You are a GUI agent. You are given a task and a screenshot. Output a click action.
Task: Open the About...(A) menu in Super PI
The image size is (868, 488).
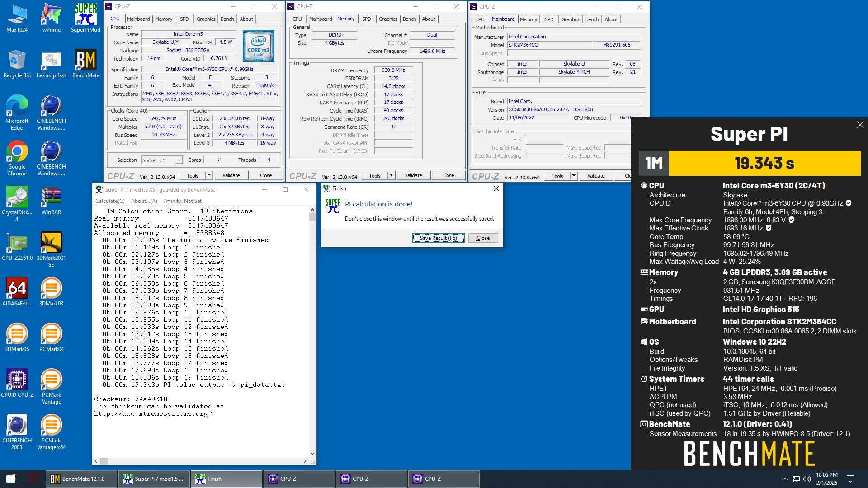(144, 201)
